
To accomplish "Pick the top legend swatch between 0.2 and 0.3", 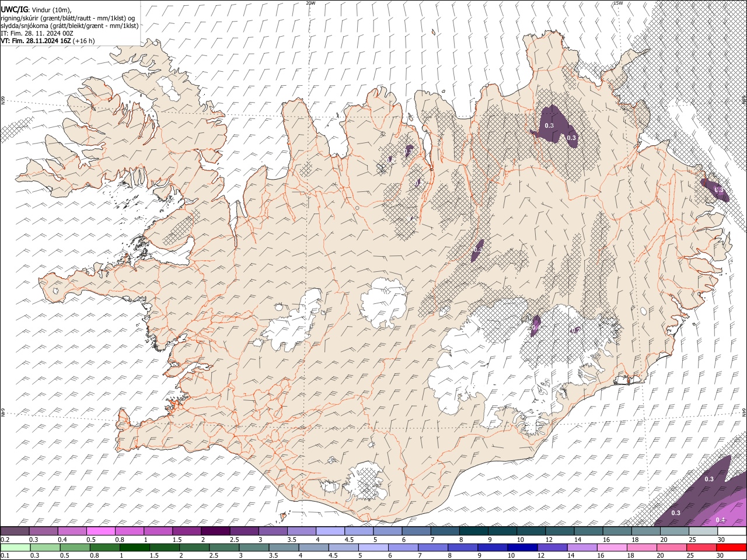I will (x=15, y=531).
